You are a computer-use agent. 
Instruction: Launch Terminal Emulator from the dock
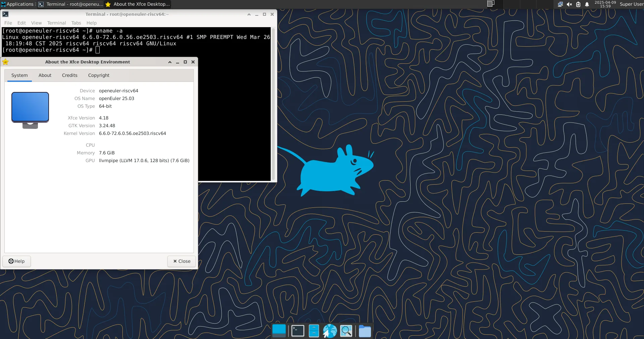point(298,331)
